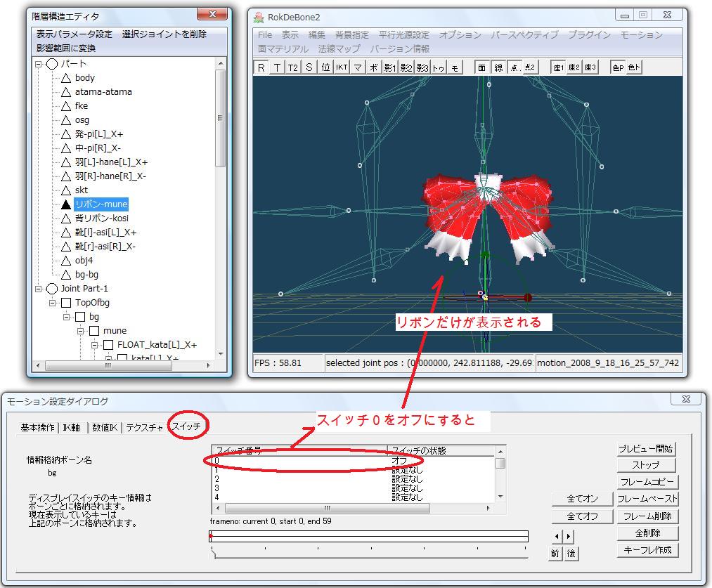Screen dimensions: 712x588
Task: Switch to the スイッチ tab
Action: [186, 426]
